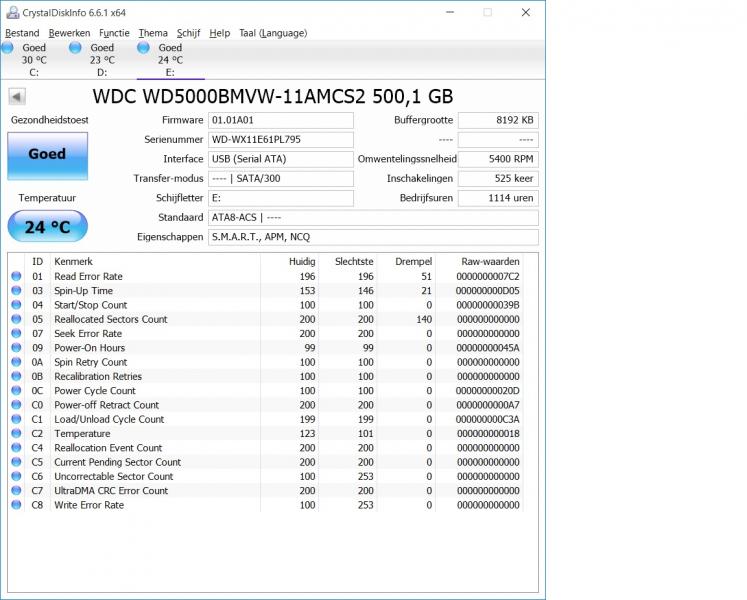The width and height of the screenshot is (747, 600).
Task: Select drive D: health status icon
Action: click(76, 48)
